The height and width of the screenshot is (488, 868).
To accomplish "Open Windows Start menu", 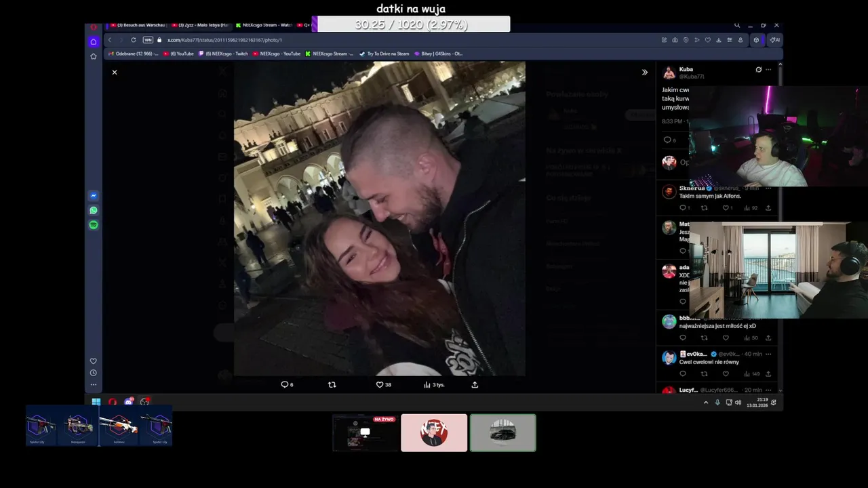I will [x=96, y=402].
